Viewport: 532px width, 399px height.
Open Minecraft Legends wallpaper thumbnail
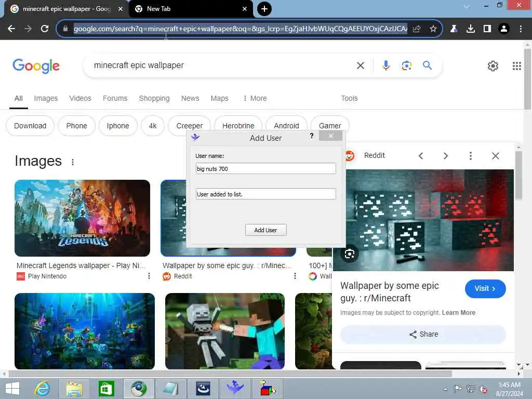tap(82, 218)
